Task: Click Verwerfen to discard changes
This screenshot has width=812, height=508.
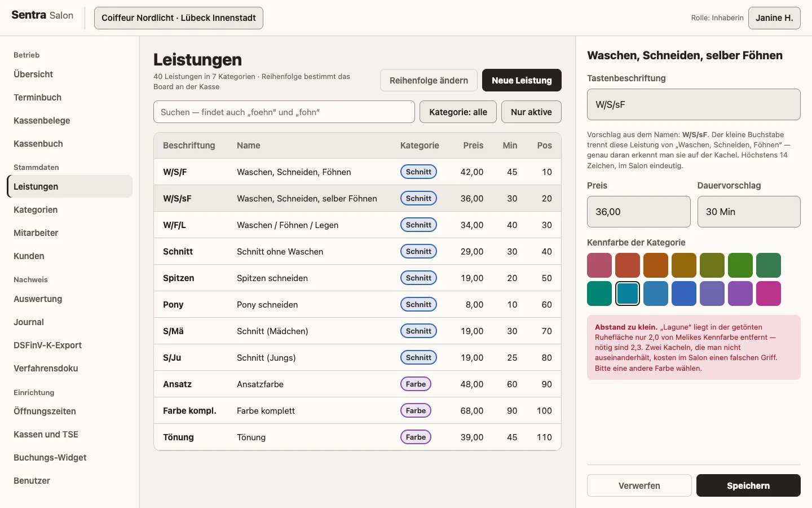Action: pyautogui.click(x=639, y=485)
